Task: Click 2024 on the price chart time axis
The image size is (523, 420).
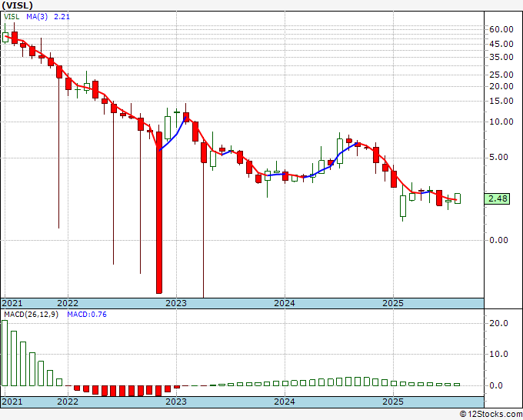Action: [x=285, y=303]
